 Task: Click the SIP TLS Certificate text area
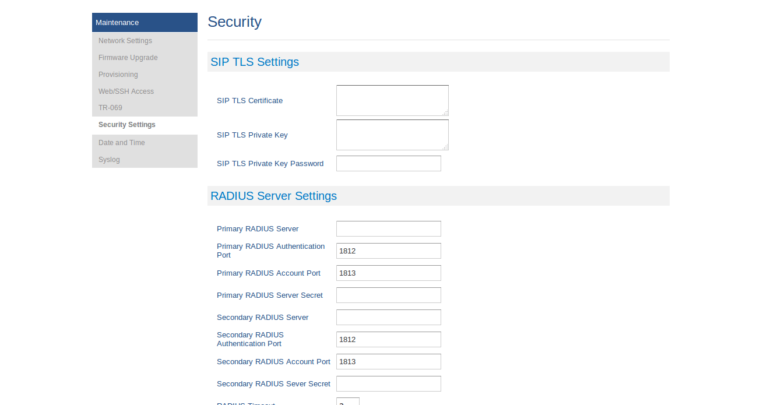point(392,100)
